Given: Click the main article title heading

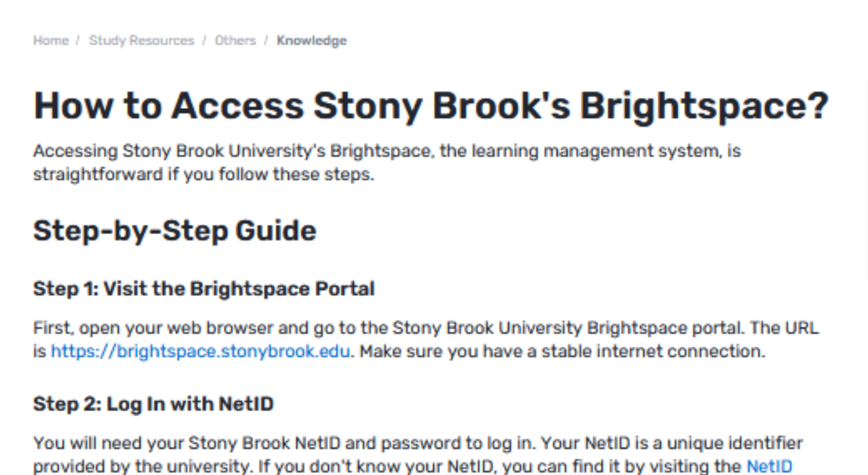Looking at the screenshot, I should tap(431, 104).
